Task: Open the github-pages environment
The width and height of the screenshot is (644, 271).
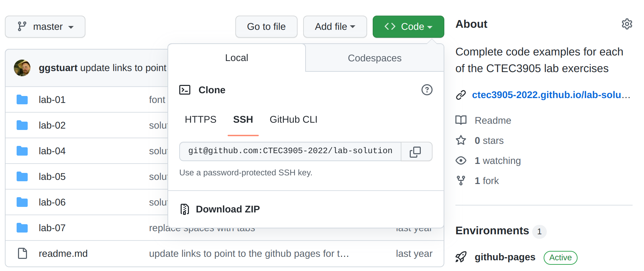Action: pos(505,257)
